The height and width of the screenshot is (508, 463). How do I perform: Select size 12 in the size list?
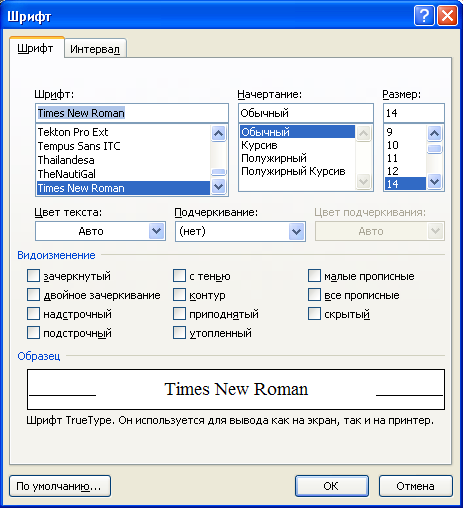(405, 171)
